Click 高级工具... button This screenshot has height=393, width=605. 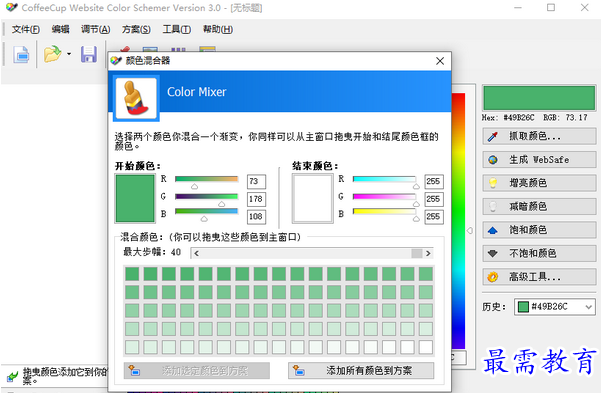click(539, 277)
